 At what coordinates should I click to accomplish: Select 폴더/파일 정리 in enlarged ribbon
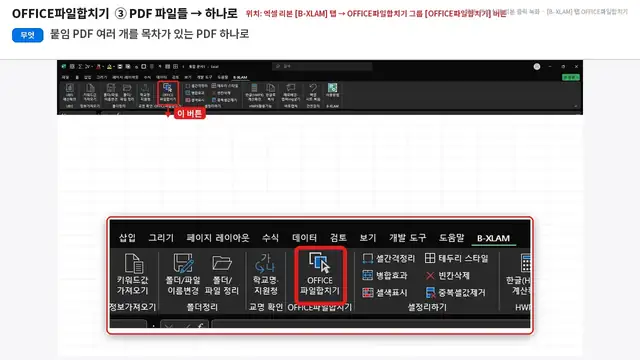click(x=222, y=274)
